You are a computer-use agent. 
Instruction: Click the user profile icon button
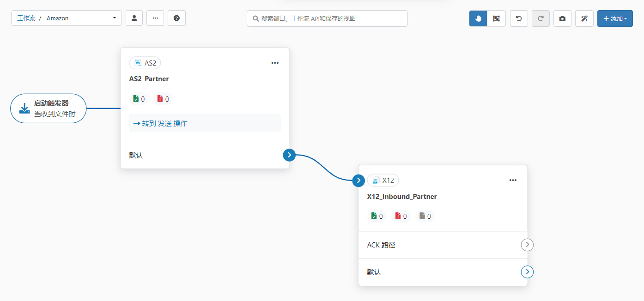coord(134,18)
